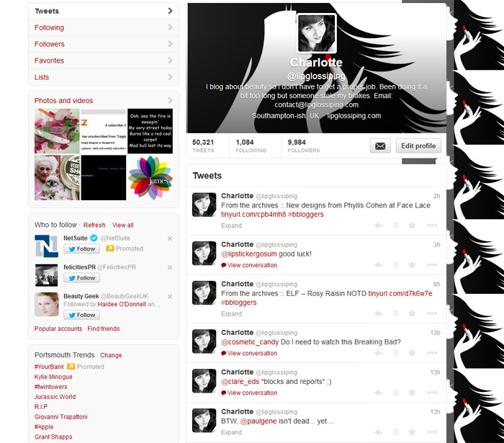
Task: Expand the @paulgene isn't dead tweet
Action: (x=231, y=432)
